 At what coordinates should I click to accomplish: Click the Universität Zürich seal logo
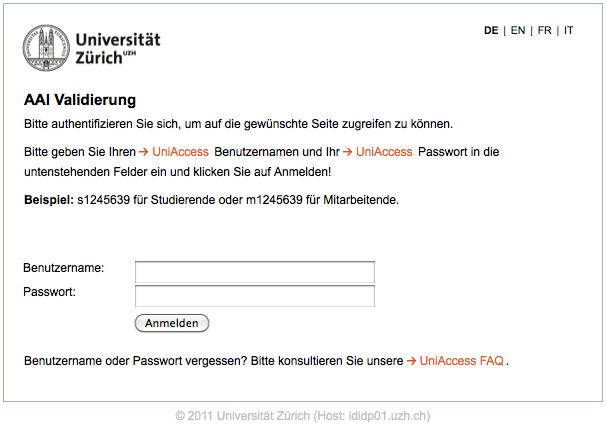click(46, 48)
